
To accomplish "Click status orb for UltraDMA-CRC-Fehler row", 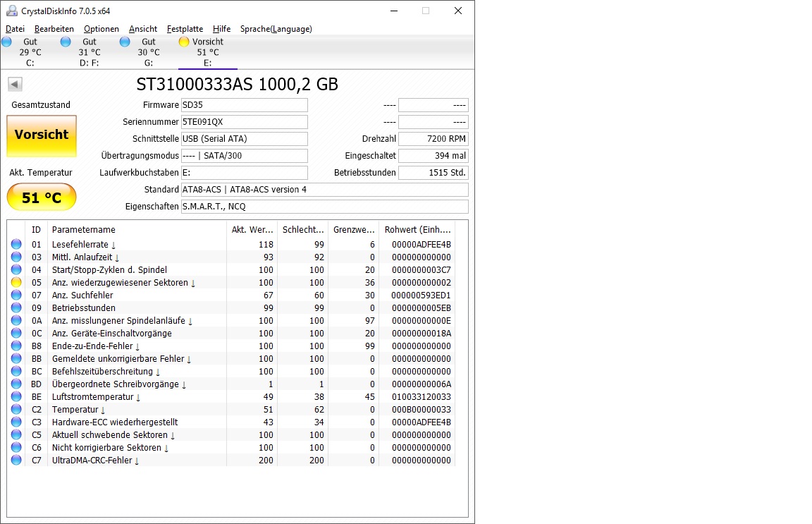I will click(x=17, y=461).
